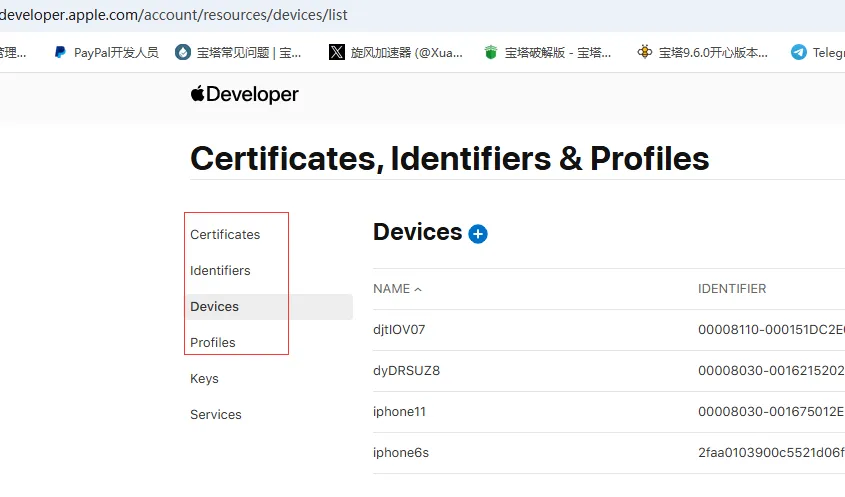Select the iphone11 device row

click(609, 412)
